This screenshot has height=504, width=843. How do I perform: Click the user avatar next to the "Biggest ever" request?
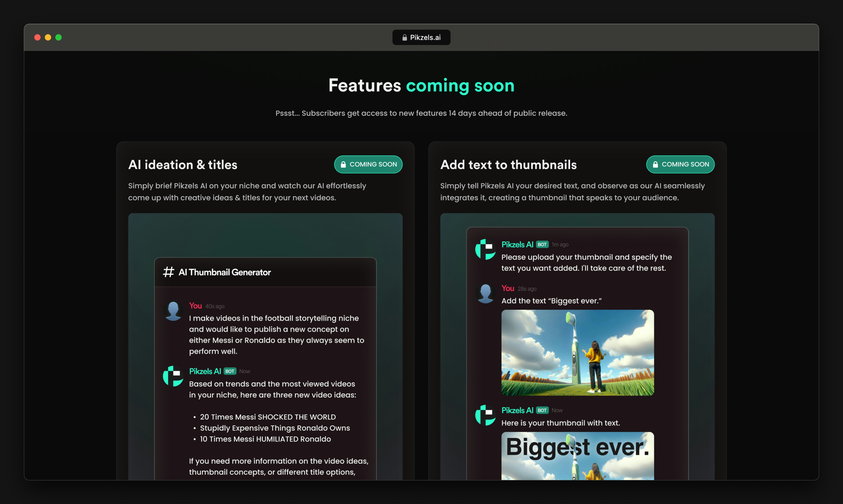click(485, 293)
